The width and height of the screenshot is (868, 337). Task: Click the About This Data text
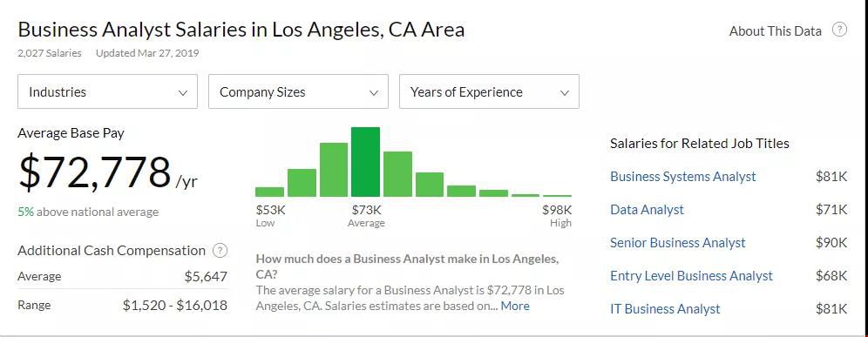point(775,31)
